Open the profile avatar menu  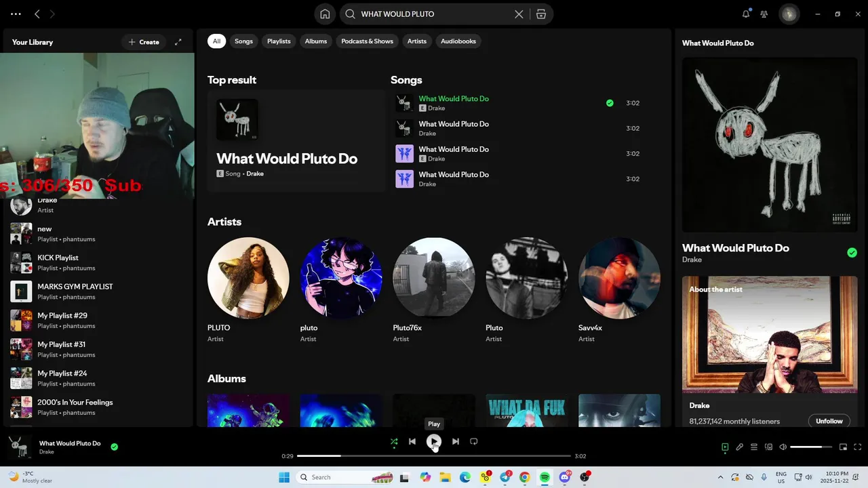point(789,14)
